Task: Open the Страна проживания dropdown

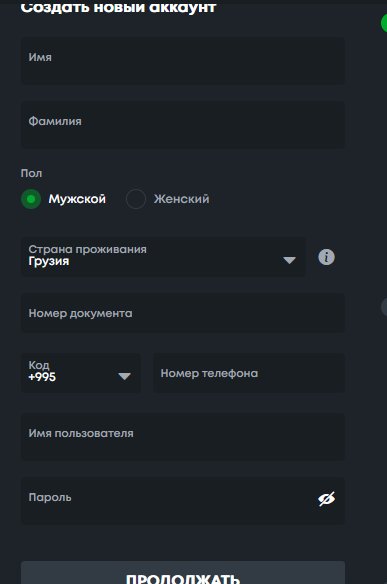Action: [x=163, y=257]
